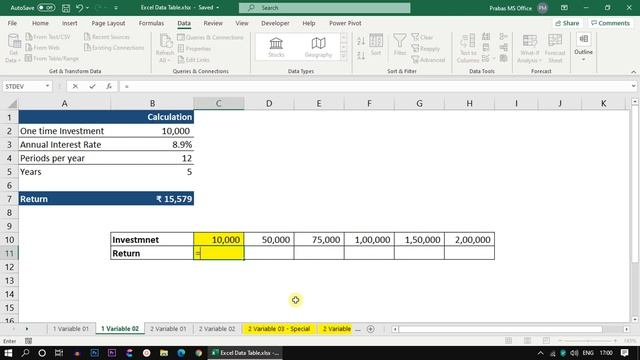Click column C header
The width and height of the screenshot is (640, 360).
(219, 104)
